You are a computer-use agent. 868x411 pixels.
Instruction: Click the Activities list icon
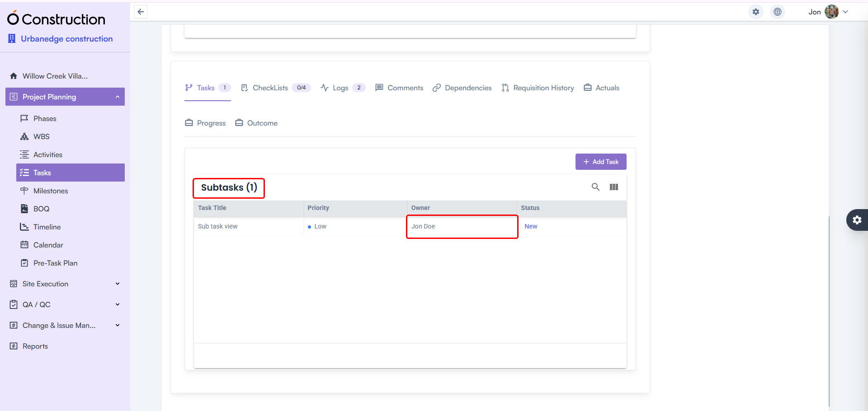tap(25, 154)
